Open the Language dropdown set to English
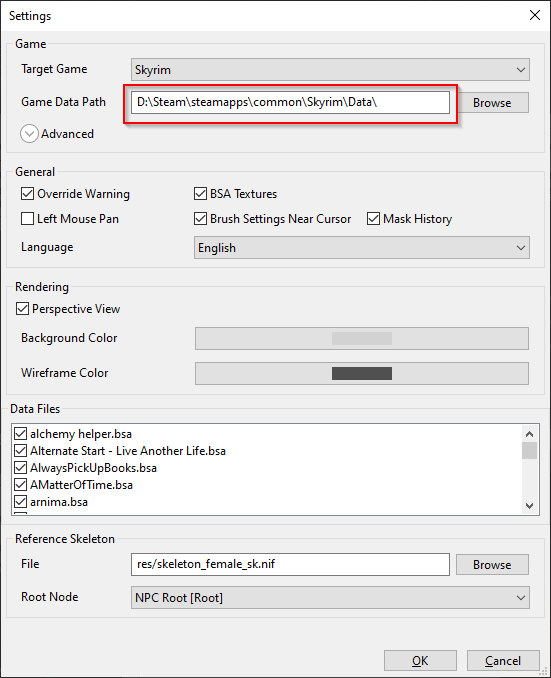Viewport: 551px width, 678px height. coord(362,248)
